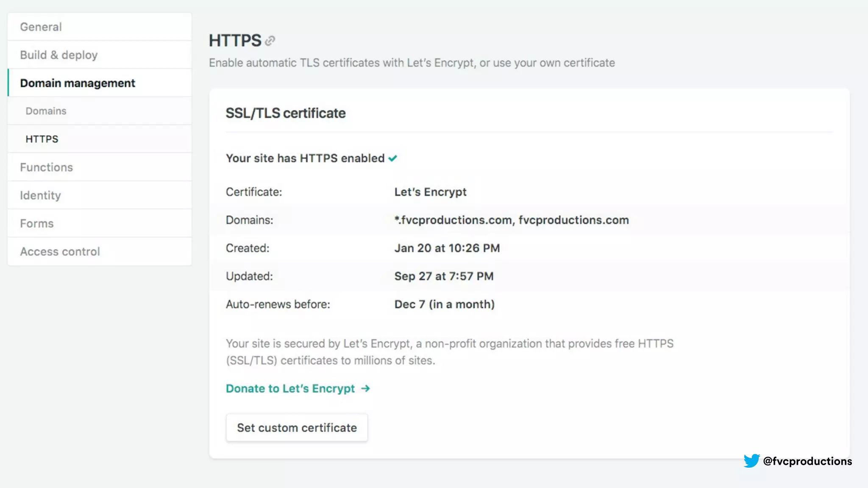Click the certificate domains value text
The width and height of the screenshot is (868, 488).
tap(511, 220)
